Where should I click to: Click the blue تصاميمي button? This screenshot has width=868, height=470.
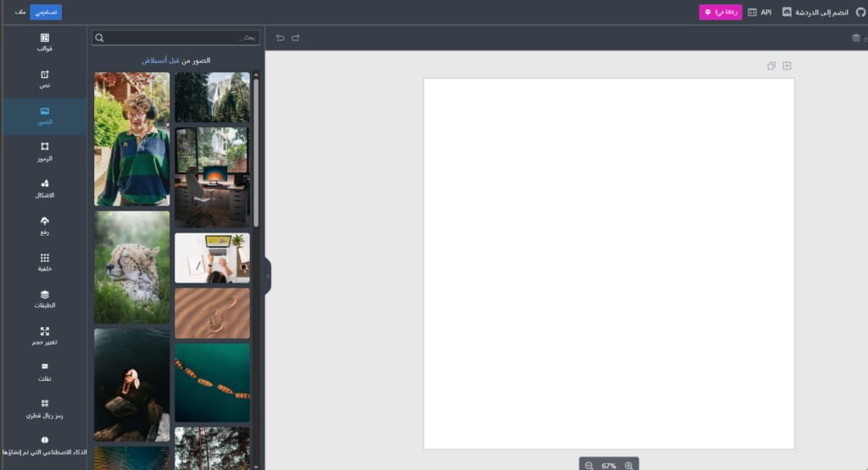pos(46,12)
